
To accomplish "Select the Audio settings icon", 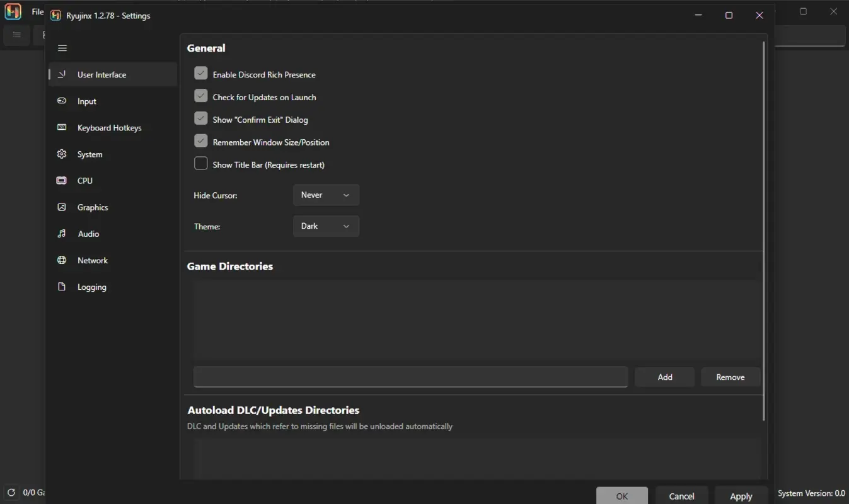I will pos(61,233).
